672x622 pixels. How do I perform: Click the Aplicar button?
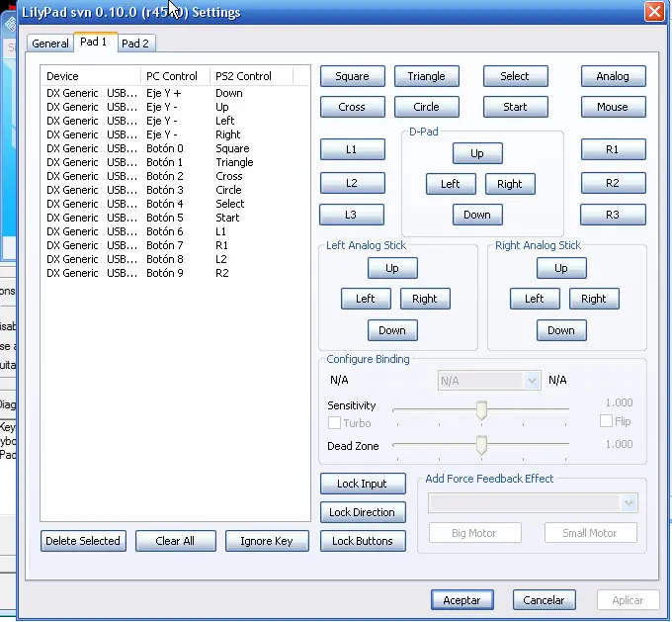coord(629,599)
